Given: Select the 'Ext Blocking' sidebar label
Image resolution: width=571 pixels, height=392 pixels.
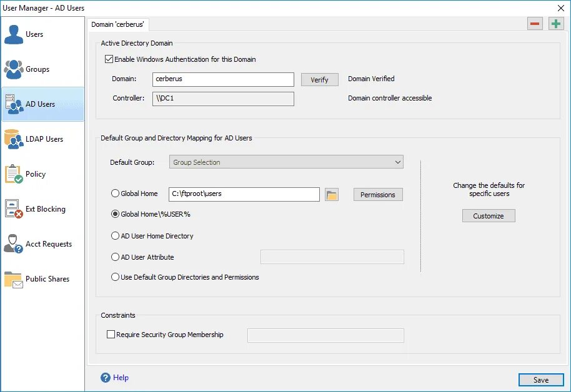Looking at the screenshot, I should click(46, 209).
